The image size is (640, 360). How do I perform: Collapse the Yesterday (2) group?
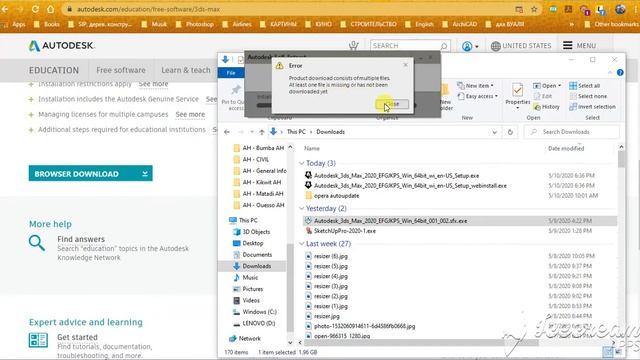tap(302, 209)
